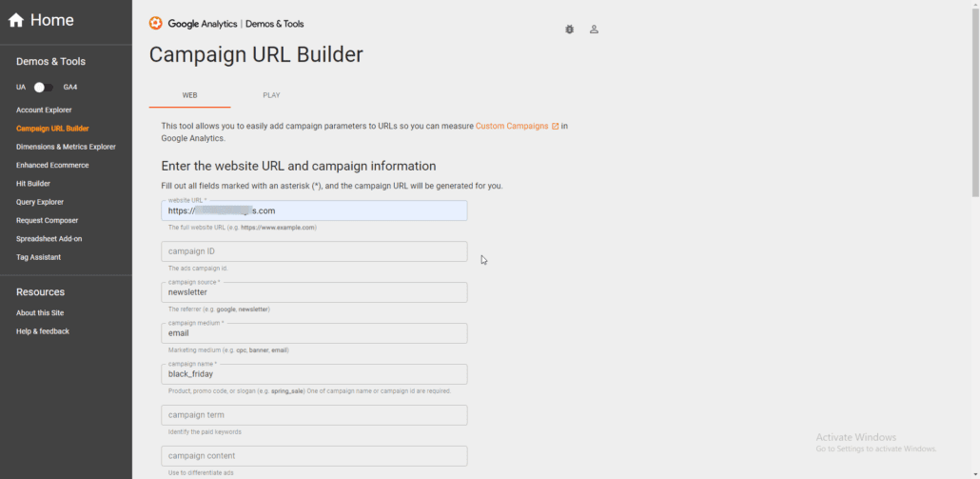
Task: Switch to the PLAY tab
Action: tap(271, 95)
